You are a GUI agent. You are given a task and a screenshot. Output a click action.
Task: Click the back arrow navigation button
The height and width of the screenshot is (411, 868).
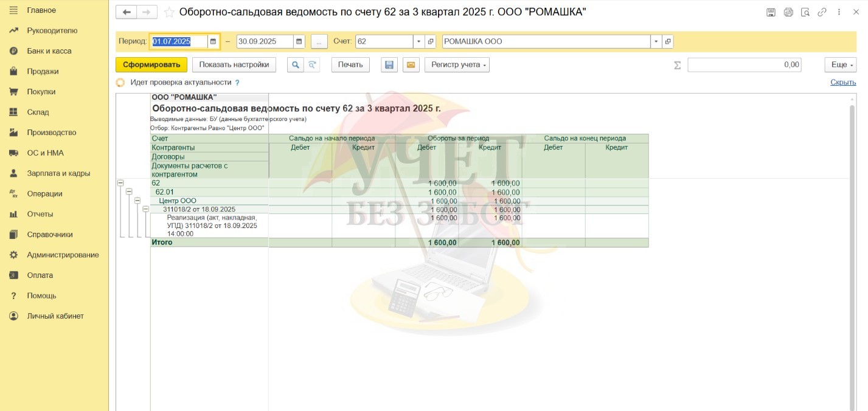click(127, 12)
